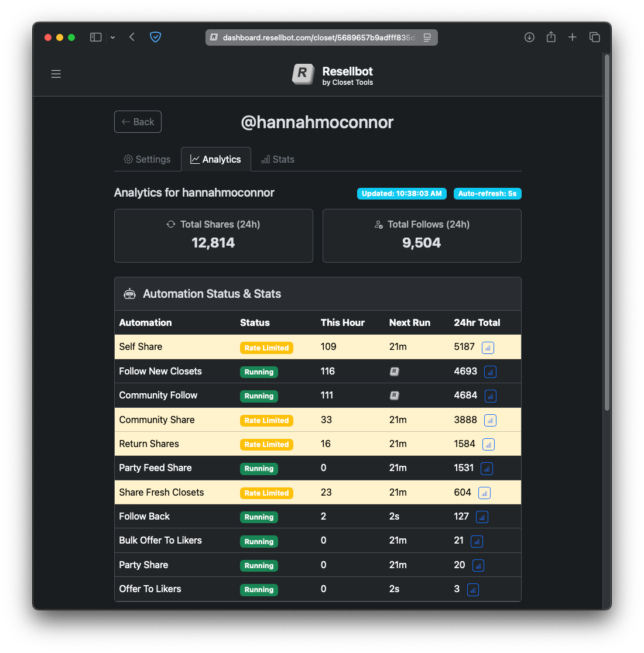Click the robot icon beside Automation Status

click(129, 294)
